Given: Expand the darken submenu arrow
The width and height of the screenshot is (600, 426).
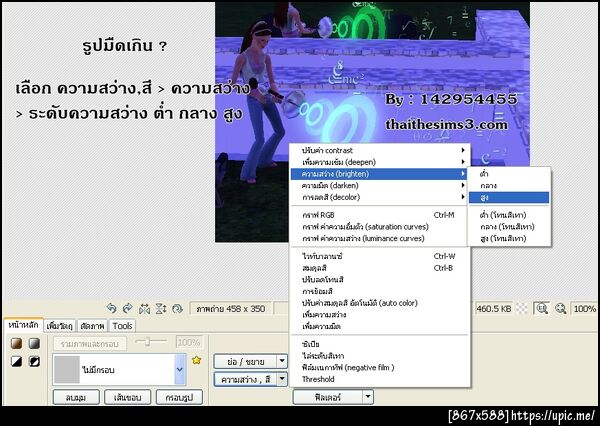Looking at the screenshot, I should 463,185.
